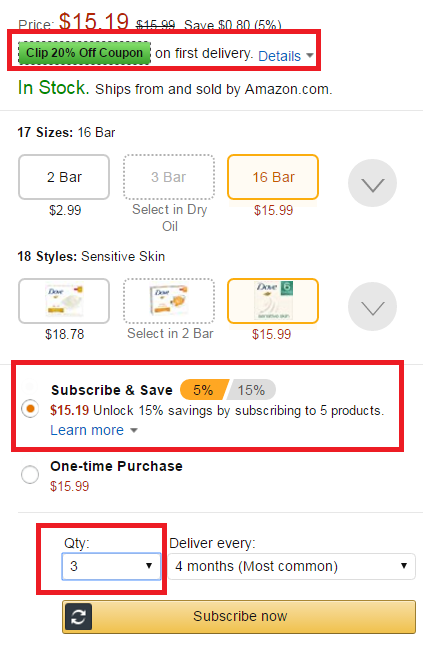Click the refresh icon on the Subscribe now button
423x650 pixels.
[78, 617]
